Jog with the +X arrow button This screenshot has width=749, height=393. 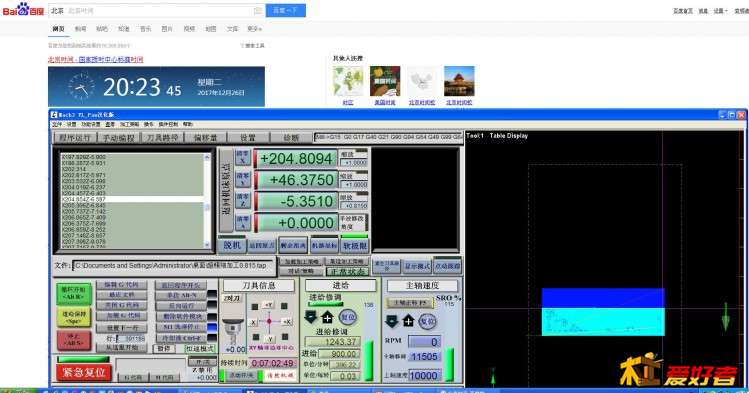pyautogui.click(x=286, y=322)
